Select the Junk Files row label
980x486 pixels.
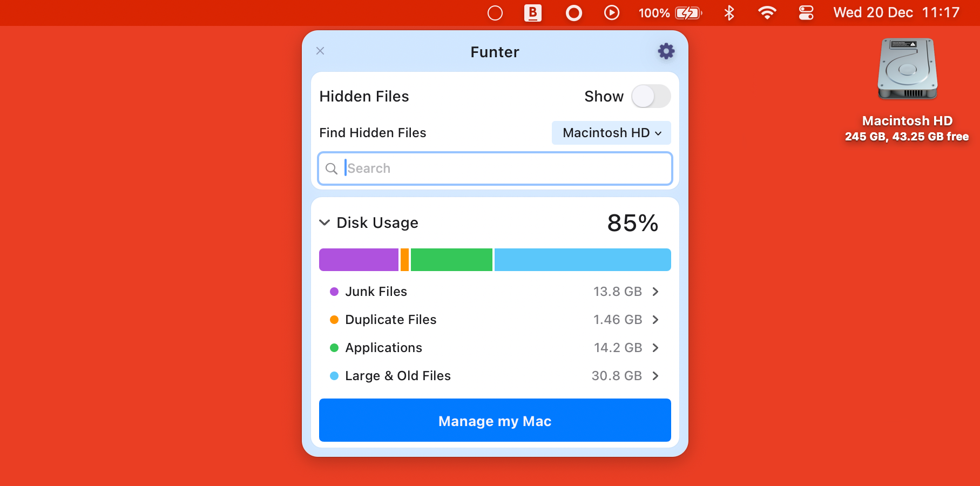[x=376, y=292]
